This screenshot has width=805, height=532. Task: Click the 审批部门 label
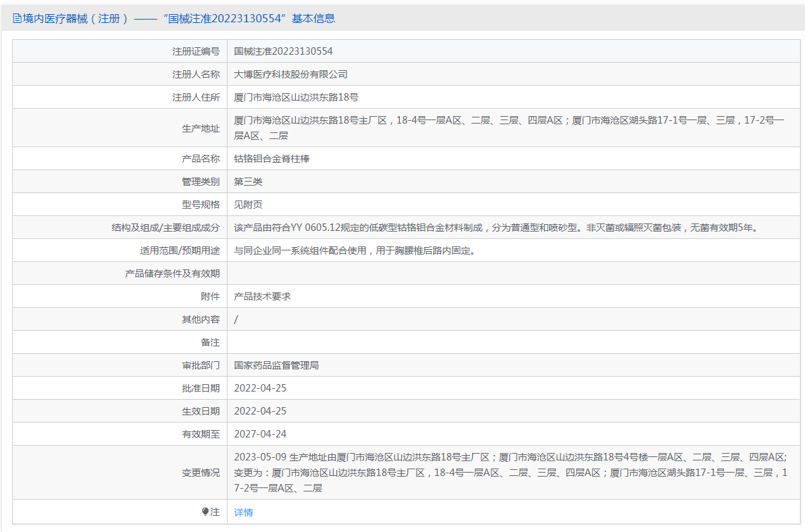[x=201, y=365]
